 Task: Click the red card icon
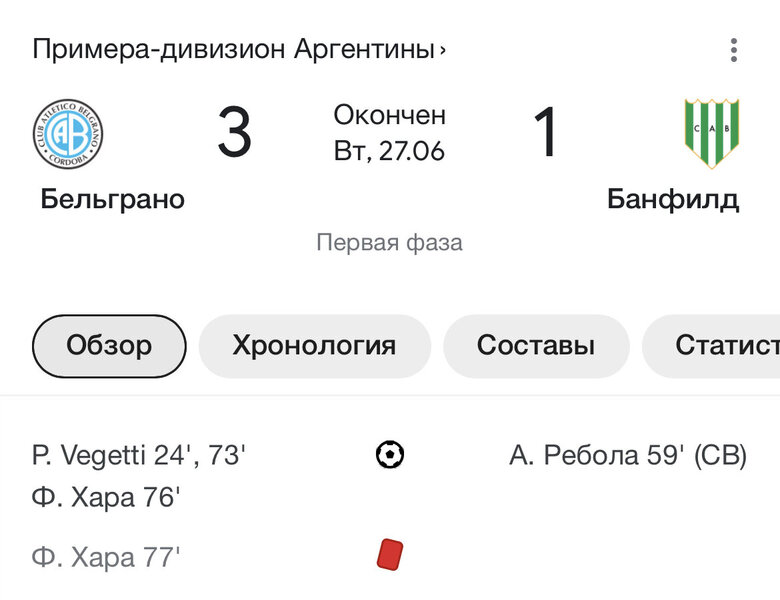(390, 554)
